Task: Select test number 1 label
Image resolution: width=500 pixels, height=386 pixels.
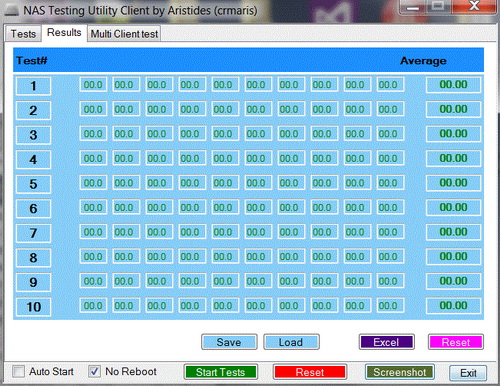Action: [33, 86]
